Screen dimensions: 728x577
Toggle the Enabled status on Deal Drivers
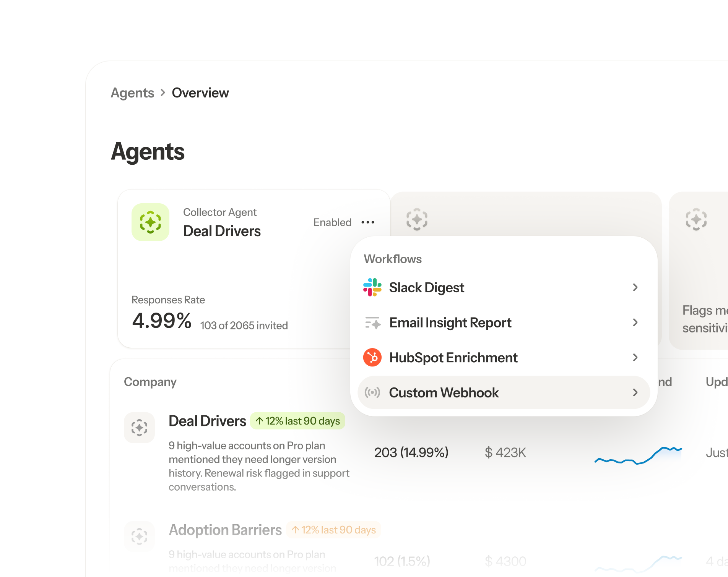(332, 222)
